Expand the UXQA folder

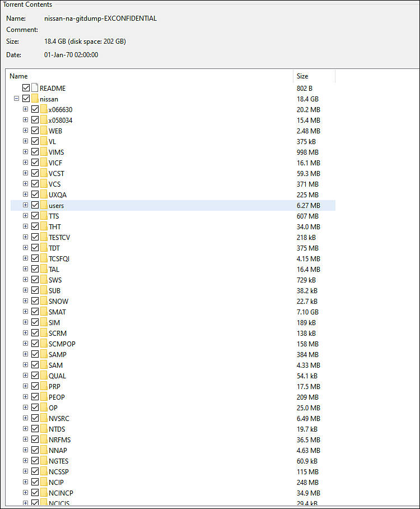25,195
